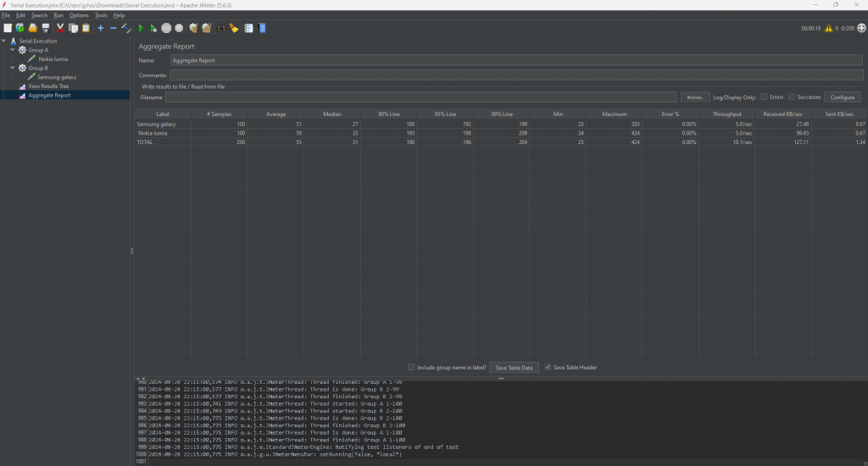Click the Group A gear icon
Viewport: 868px width, 466px height.
(x=22, y=50)
